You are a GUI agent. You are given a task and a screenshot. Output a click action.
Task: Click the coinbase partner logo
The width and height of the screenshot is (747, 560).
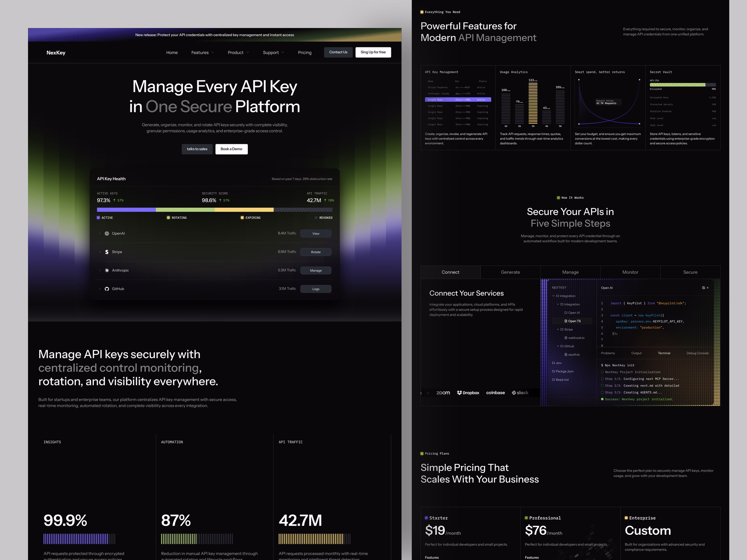point(495,393)
